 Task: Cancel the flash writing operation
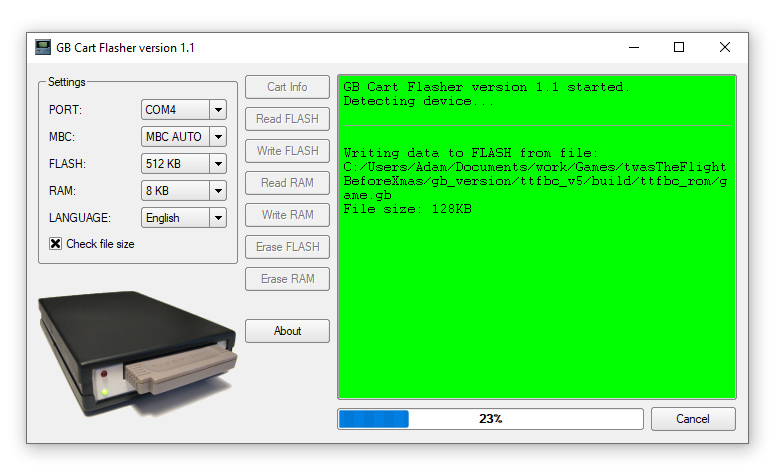pyautogui.click(x=693, y=419)
